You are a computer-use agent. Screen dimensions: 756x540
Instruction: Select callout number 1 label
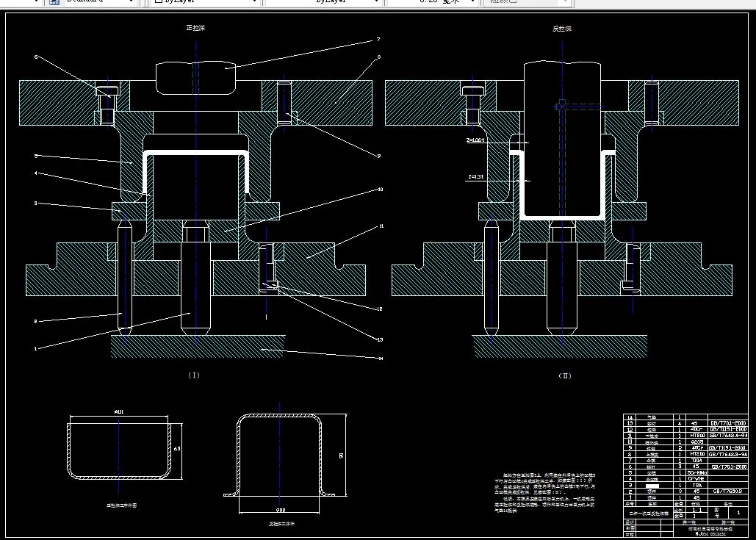coord(36,348)
